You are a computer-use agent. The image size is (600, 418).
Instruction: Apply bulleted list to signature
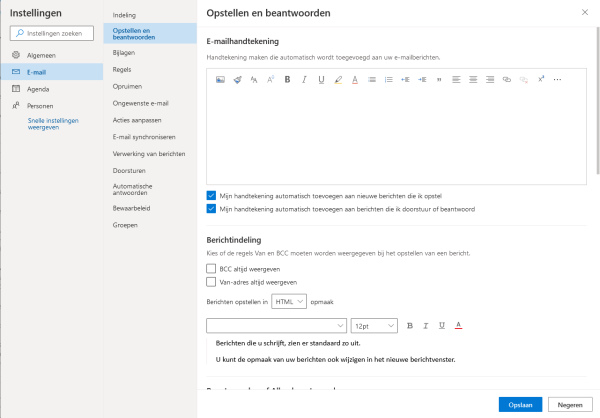[372, 80]
